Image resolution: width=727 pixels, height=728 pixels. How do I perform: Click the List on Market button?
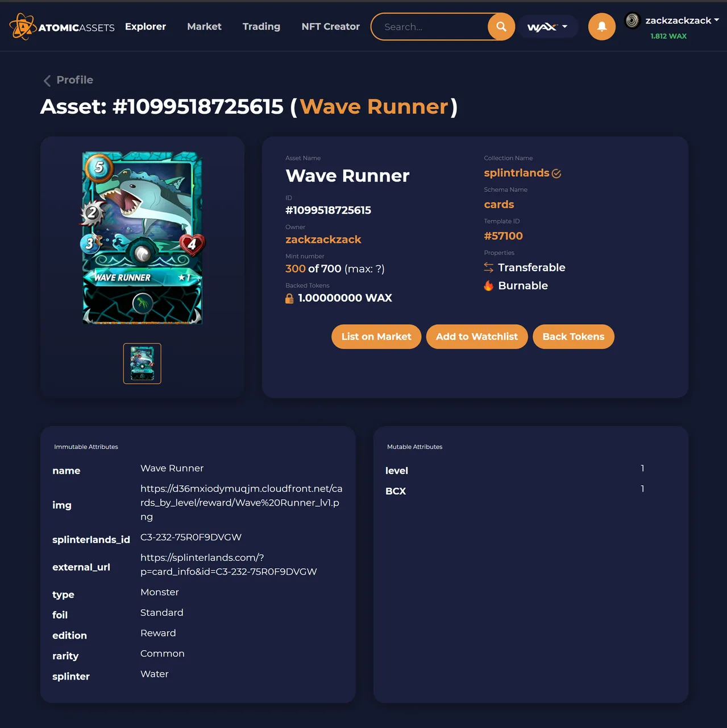tap(376, 337)
